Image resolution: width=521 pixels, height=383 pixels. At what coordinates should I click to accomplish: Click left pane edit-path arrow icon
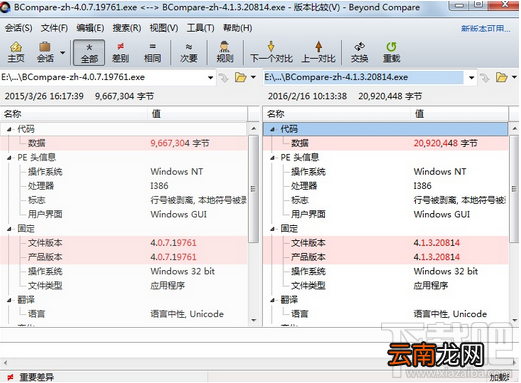click(x=224, y=78)
